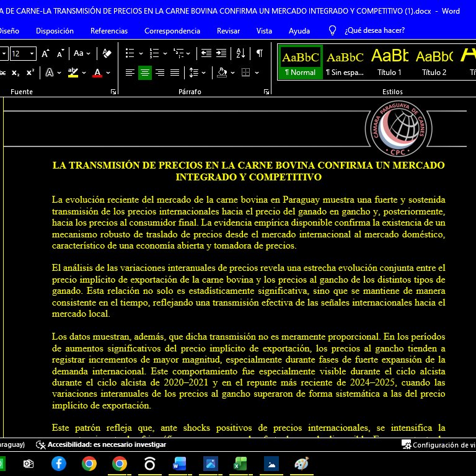Apply the Título 2 style
Screen dimensions: 476x476
(x=434, y=62)
